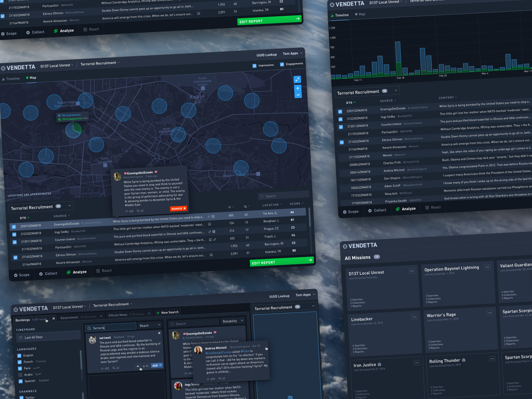This screenshot has height=399, width=532.
Task: Open React tab in bar chart window
Action: [433, 207]
